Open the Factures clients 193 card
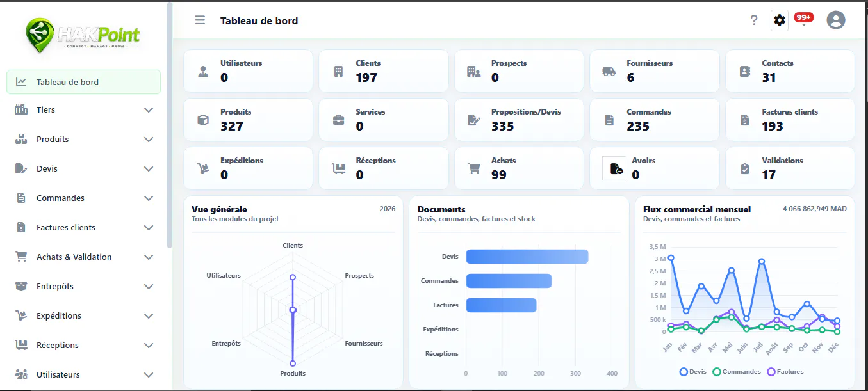The width and height of the screenshot is (868, 391). coord(790,120)
